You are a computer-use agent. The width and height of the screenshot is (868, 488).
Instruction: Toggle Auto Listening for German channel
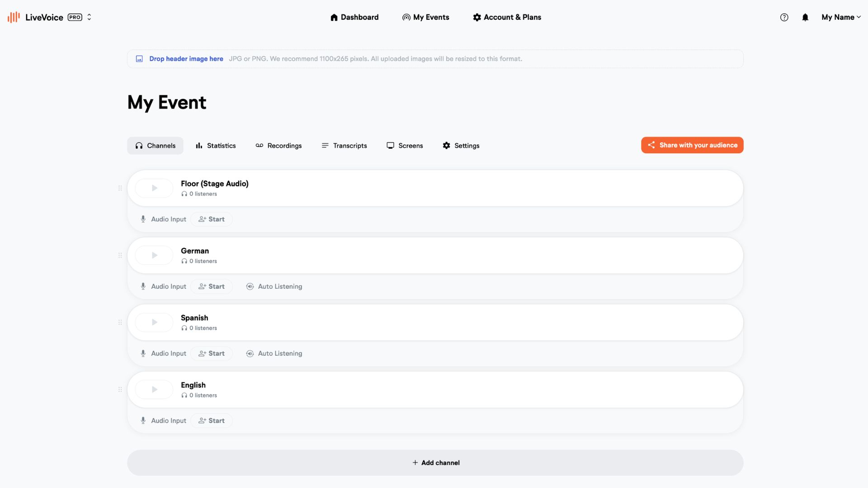[x=274, y=286]
